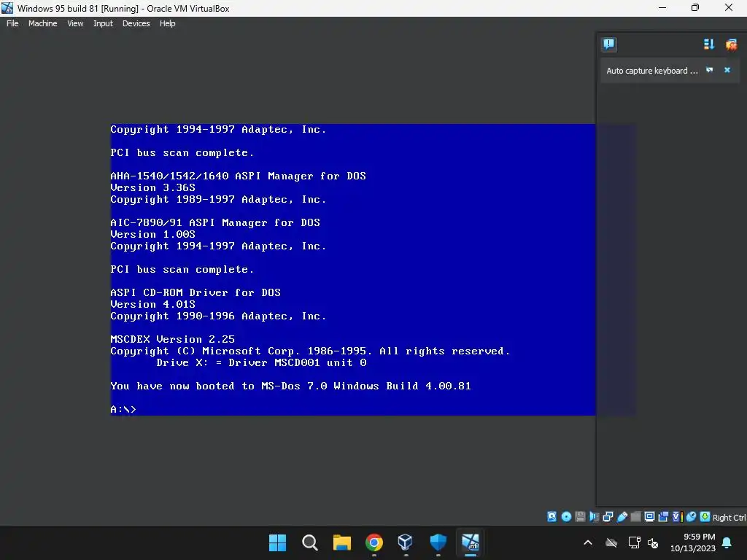Image resolution: width=747 pixels, height=560 pixels.
Task: Click the 'You have now booted' message line
Action: pos(290,386)
